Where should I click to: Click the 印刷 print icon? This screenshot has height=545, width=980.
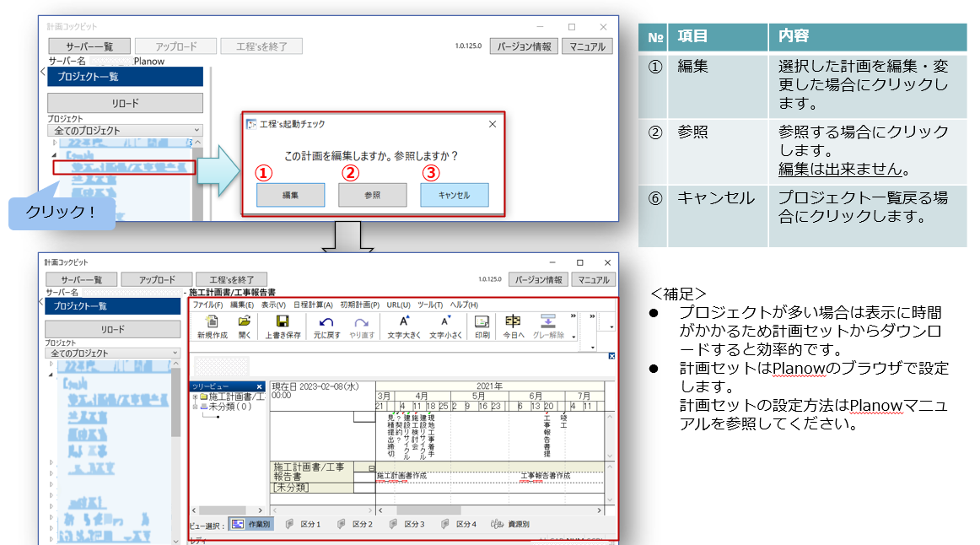(x=482, y=326)
